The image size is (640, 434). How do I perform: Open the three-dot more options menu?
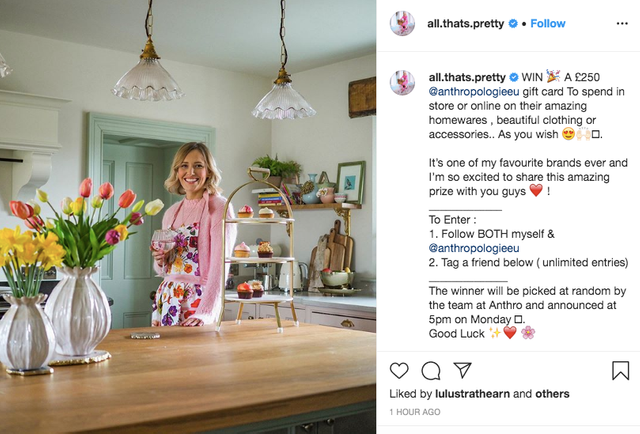[622, 24]
